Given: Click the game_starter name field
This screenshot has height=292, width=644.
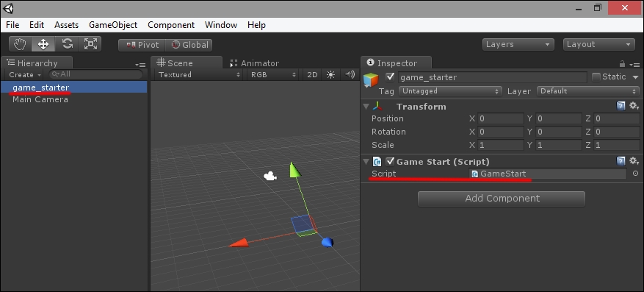Looking at the screenshot, I should coord(492,77).
